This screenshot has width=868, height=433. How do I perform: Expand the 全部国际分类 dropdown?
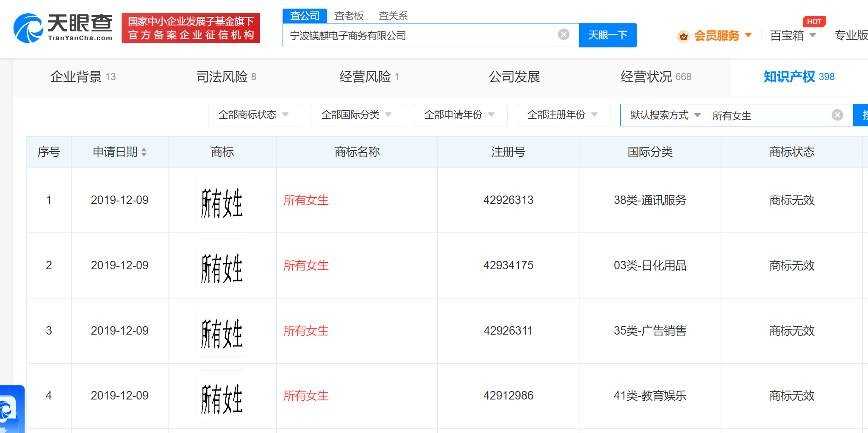357,115
